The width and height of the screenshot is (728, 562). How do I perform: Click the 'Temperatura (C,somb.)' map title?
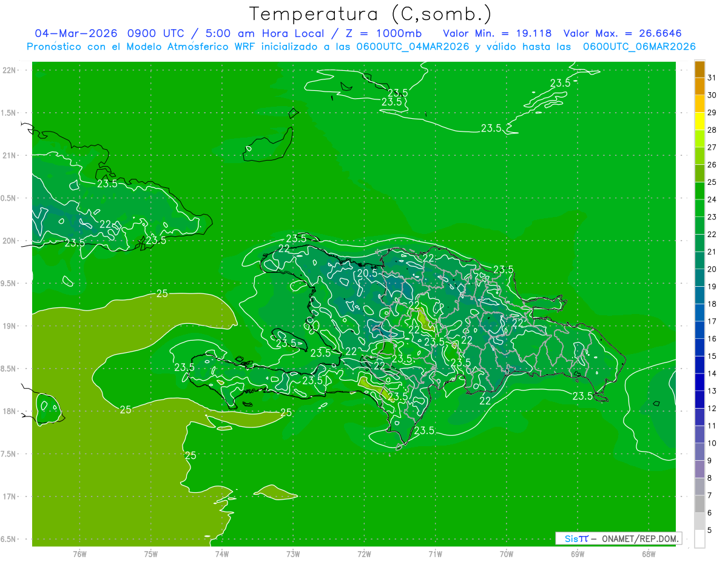370,14
